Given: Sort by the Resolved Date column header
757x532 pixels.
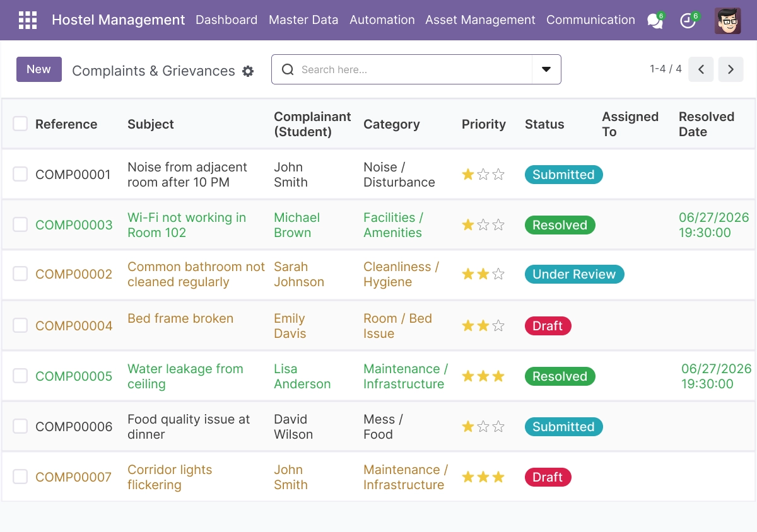Looking at the screenshot, I should (x=707, y=124).
